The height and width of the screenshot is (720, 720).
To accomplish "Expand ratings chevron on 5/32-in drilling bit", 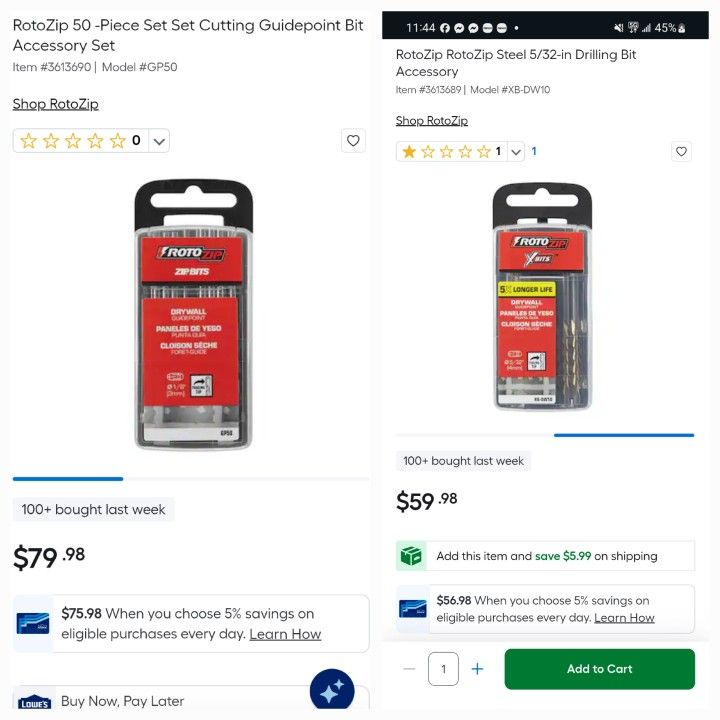I will click(516, 152).
